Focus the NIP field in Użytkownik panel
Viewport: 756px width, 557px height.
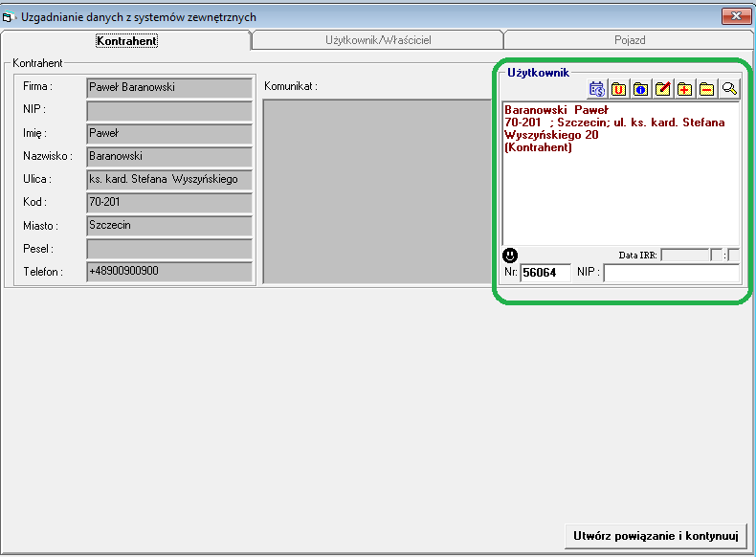pos(671,274)
